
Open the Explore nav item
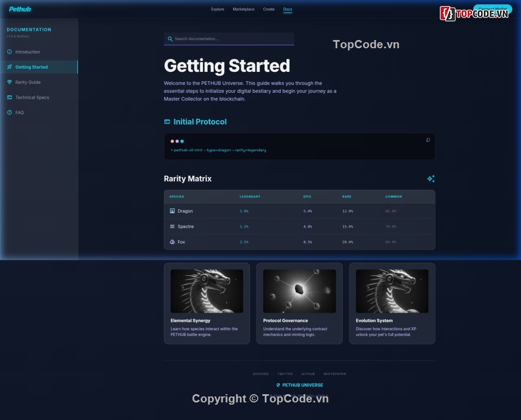click(217, 9)
